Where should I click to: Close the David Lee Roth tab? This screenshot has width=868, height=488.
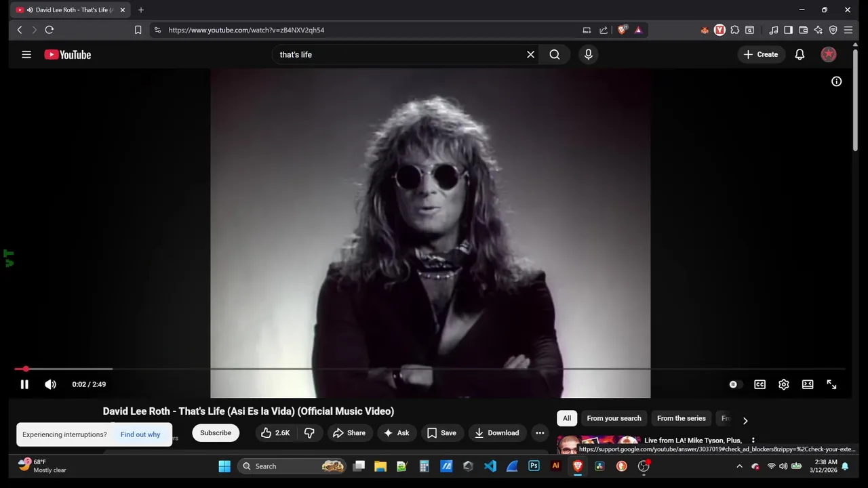pyautogui.click(x=123, y=10)
